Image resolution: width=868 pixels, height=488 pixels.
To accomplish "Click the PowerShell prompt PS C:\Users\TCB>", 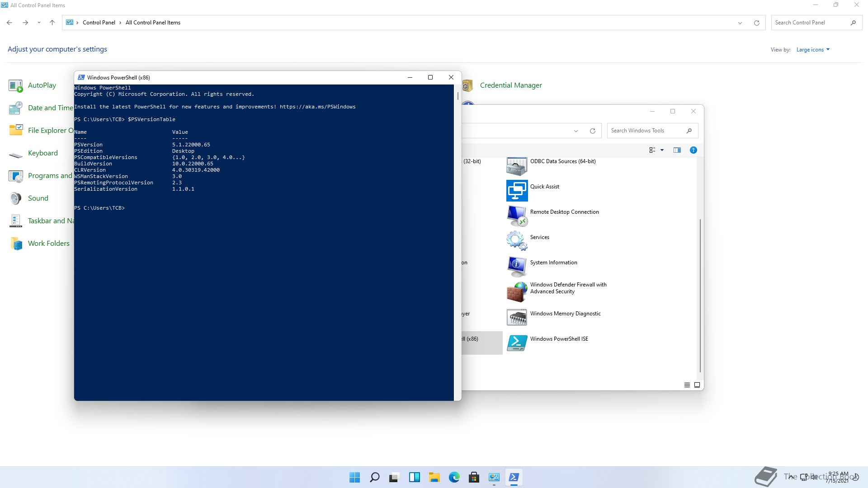I will pyautogui.click(x=99, y=208).
